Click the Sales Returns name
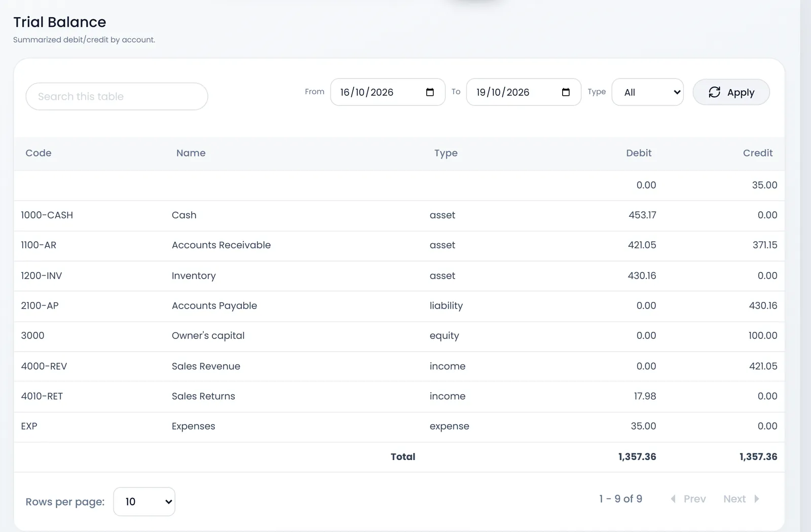 pos(203,396)
